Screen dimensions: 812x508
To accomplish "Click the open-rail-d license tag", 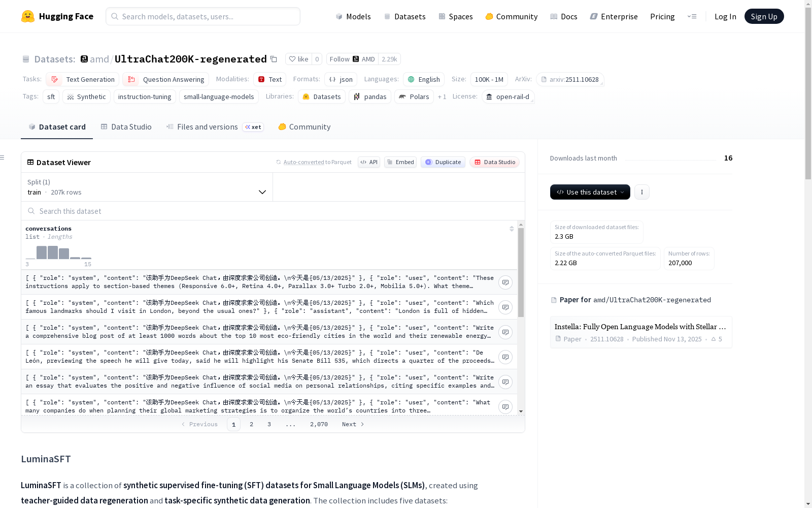I will (x=507, y=97).
